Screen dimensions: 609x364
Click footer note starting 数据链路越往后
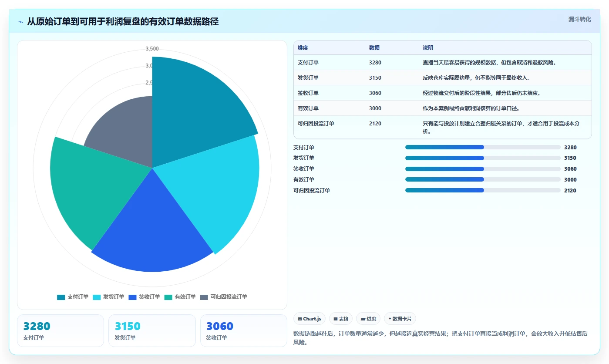tap(441, 338)
